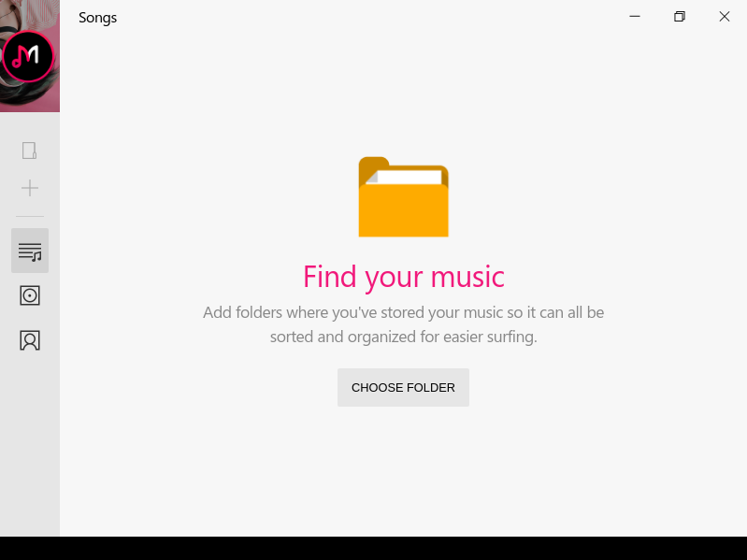Viewport: 747px width, 560px height.
Task: Minimize the music app window
Action: pos(635,17)
